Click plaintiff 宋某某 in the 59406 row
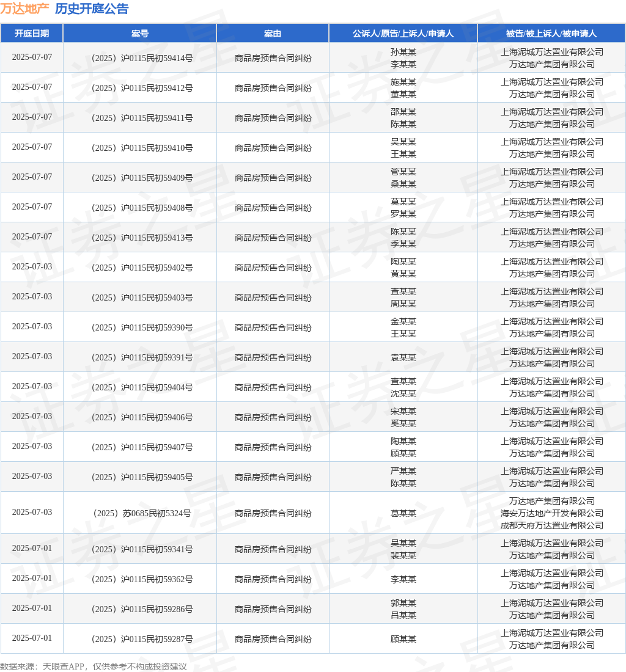 click(x=403, y=411)
